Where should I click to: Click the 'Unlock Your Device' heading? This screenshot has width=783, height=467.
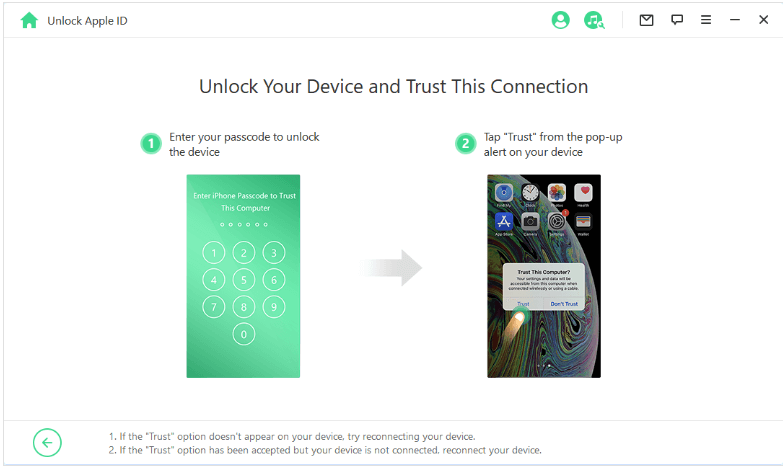click(393, 87)
